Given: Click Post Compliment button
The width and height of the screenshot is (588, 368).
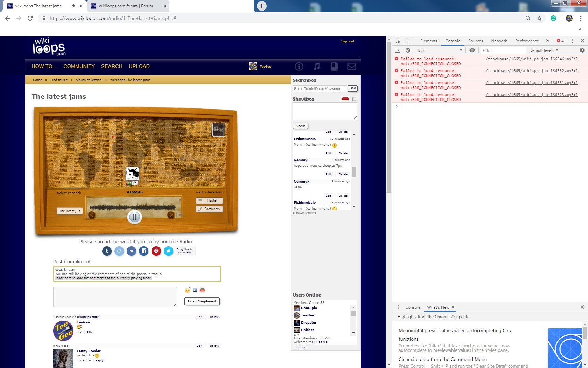Looking at the screenshot, I should [202, 301].
